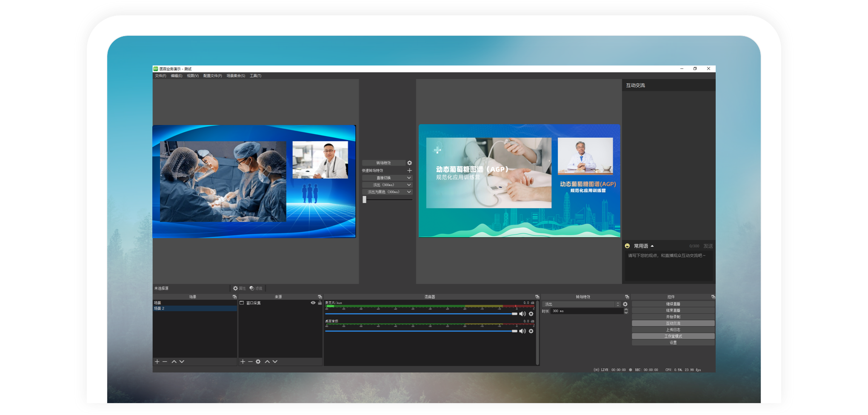Expand the 淡出 (300ms) quick transition dropdown
The image size is (868, 415).
(387, 185)
